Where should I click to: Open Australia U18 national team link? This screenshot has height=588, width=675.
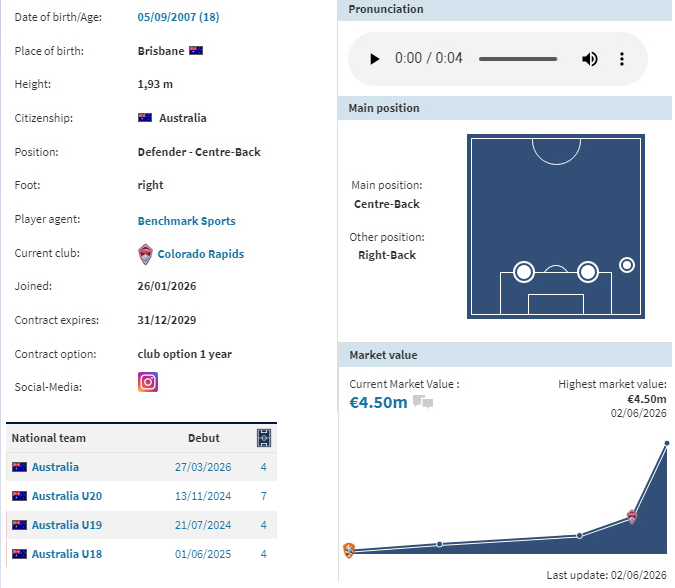[67, 554]
